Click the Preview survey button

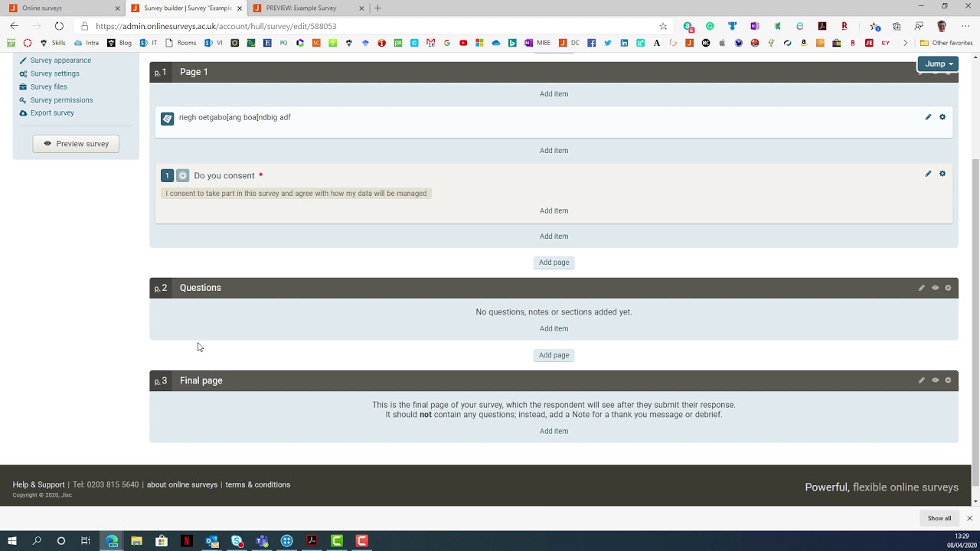coord(76,144)
